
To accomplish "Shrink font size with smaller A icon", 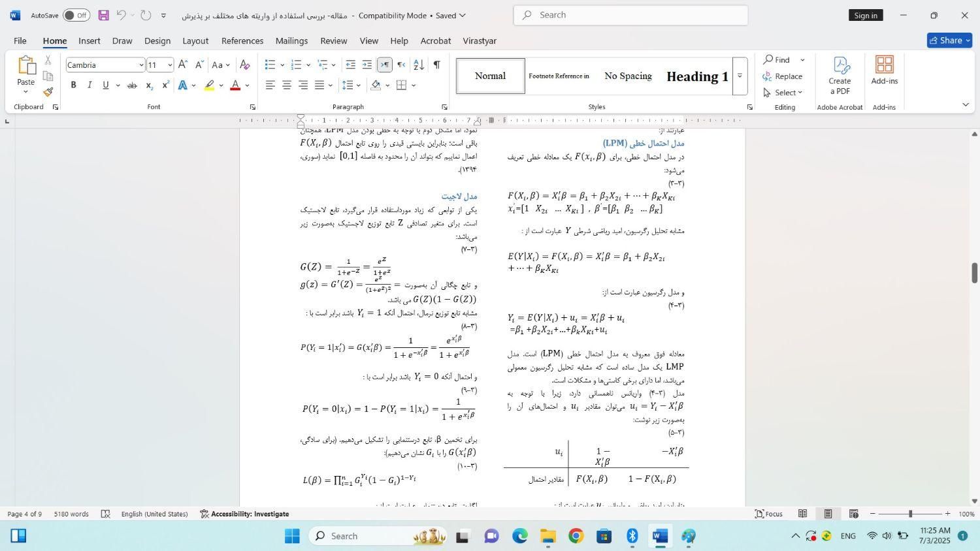I will coord(199,65).
